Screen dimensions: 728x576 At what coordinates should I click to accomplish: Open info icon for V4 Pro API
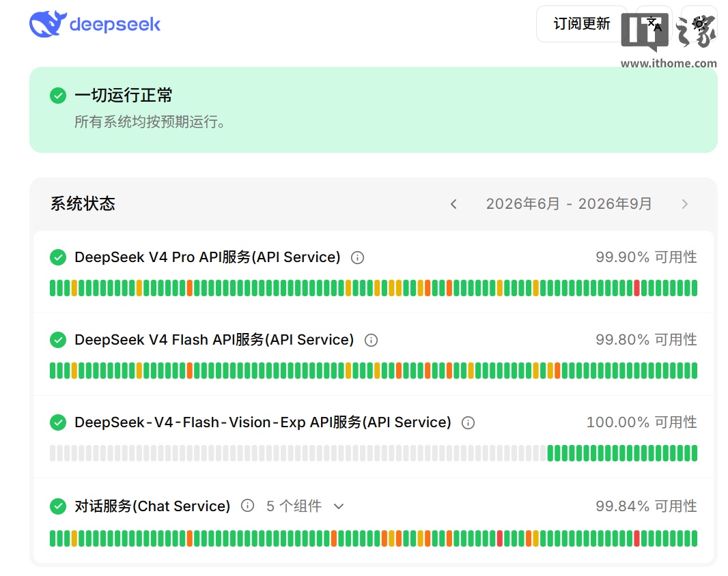(357, 257)
